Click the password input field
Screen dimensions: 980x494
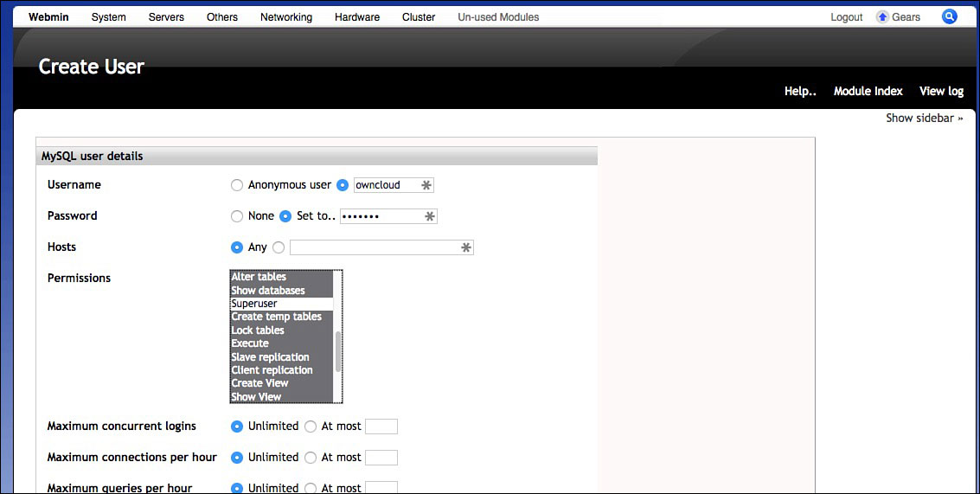[x=388, y=216]
